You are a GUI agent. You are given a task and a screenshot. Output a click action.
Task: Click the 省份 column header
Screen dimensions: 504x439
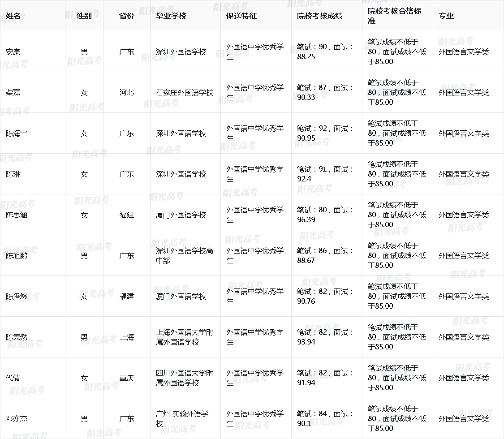tap(126, 16)
